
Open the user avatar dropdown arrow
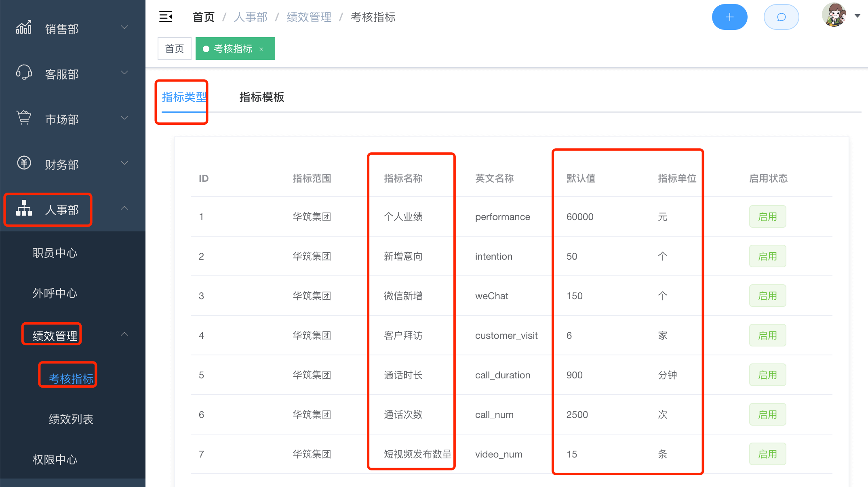tap(857, 16)
